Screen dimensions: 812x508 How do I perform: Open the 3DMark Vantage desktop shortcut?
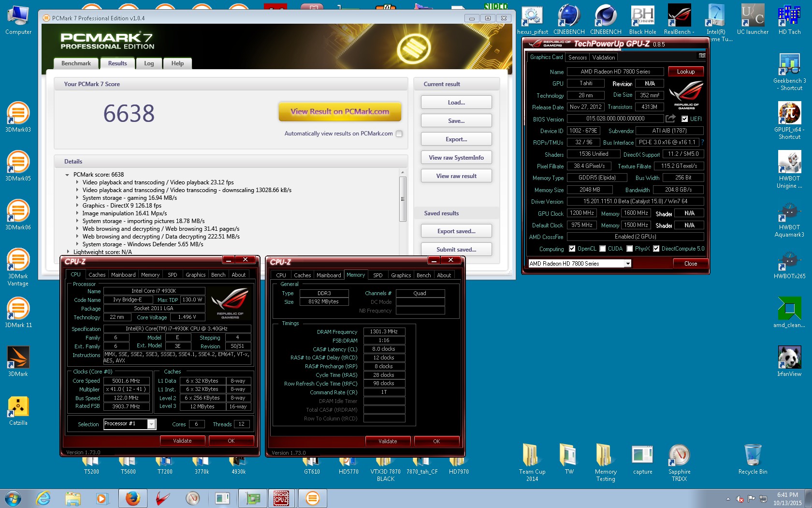click(18, 268)
